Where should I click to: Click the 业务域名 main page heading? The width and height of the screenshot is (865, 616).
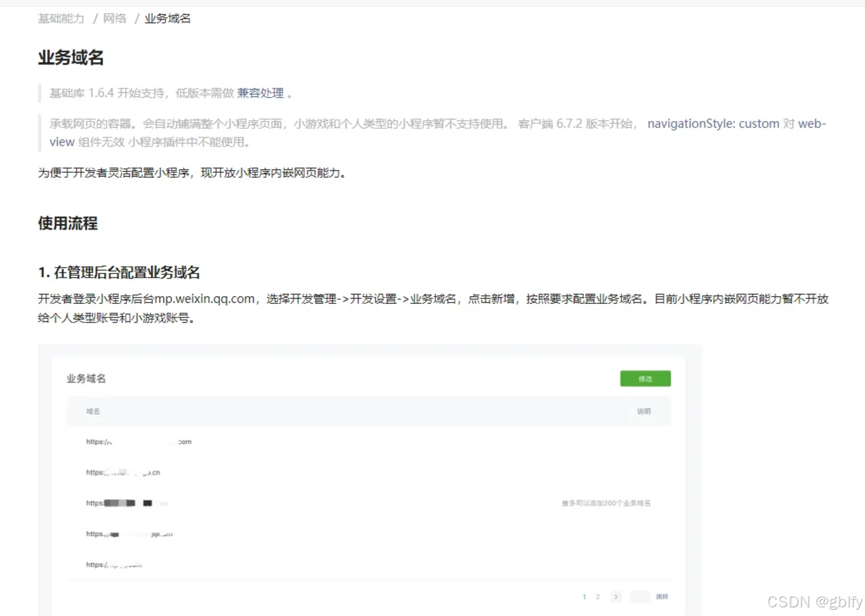click(71, 58)
